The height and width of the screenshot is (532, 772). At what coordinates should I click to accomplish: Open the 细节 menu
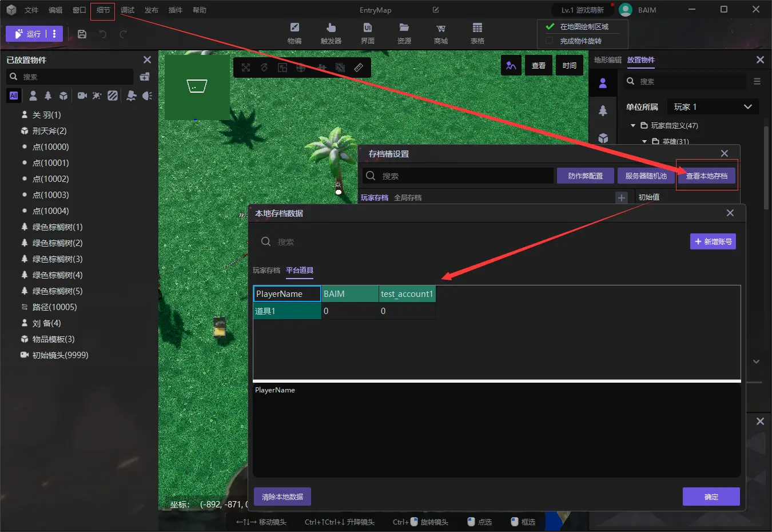coord(103,10)
